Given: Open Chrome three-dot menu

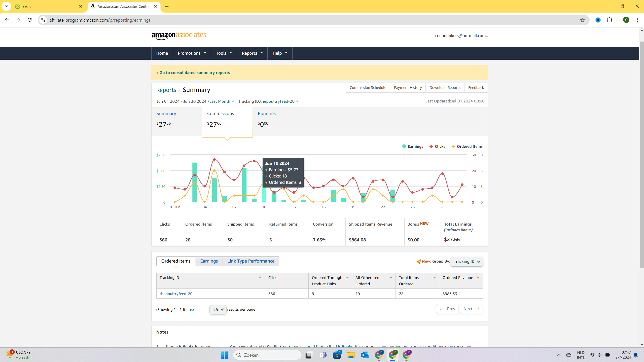Looking at the screenshot, I should pos(637,20).
